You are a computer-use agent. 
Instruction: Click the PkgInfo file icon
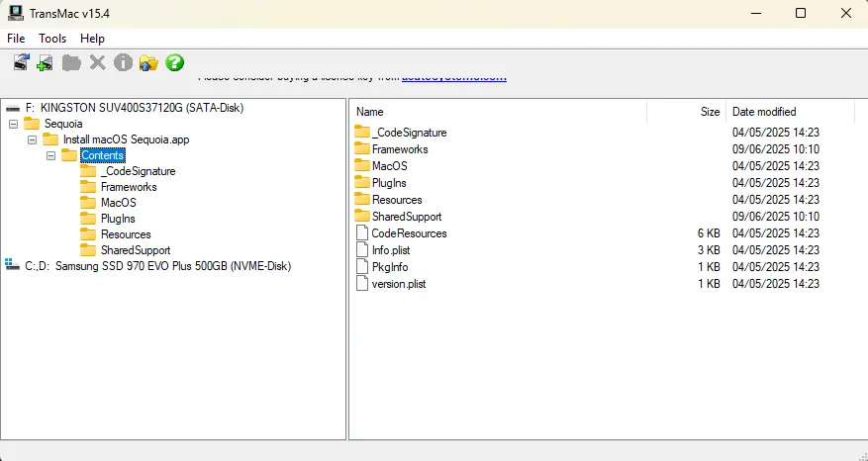[362, 267]
